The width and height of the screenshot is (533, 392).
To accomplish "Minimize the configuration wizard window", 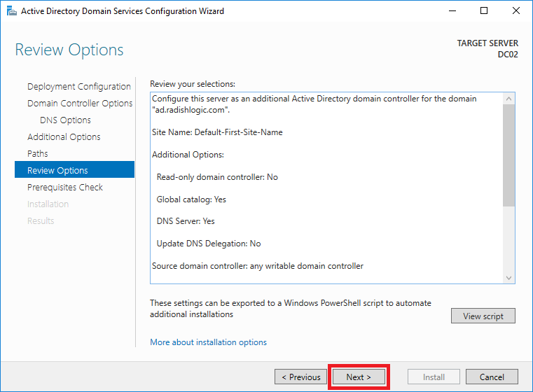I will [x=452, y=11].
